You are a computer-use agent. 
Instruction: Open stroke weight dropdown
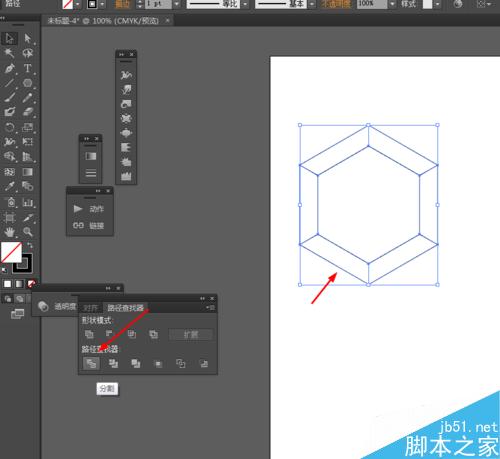pos(177,4)
